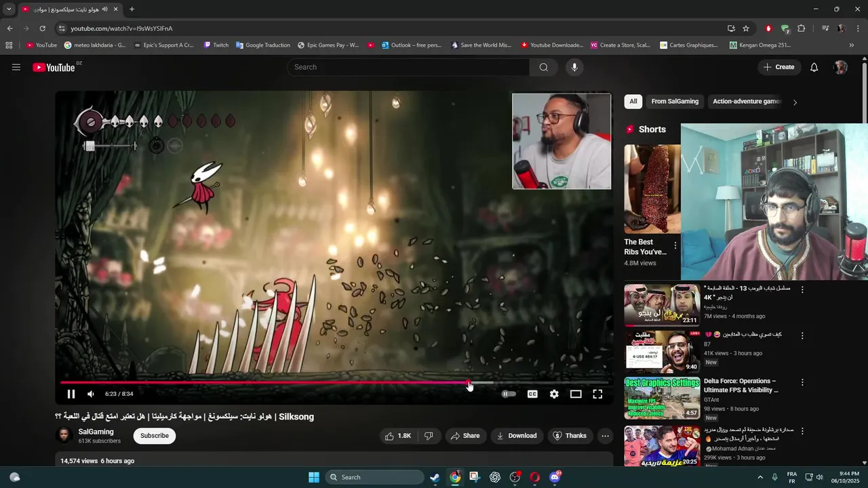Type in the YouTube search field
The width and height of the screenshot is (868, 488).
(408, 67)
